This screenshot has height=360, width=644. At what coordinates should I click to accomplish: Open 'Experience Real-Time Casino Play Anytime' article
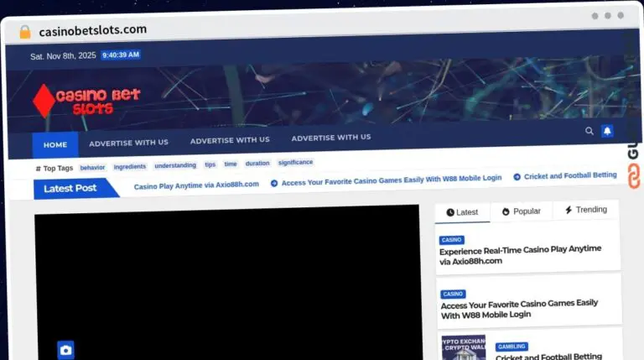point(521,255)
